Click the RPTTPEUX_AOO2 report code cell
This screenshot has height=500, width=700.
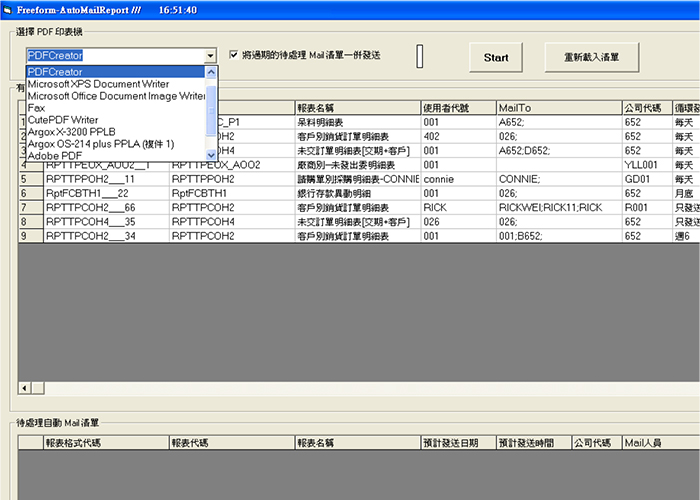232,165
